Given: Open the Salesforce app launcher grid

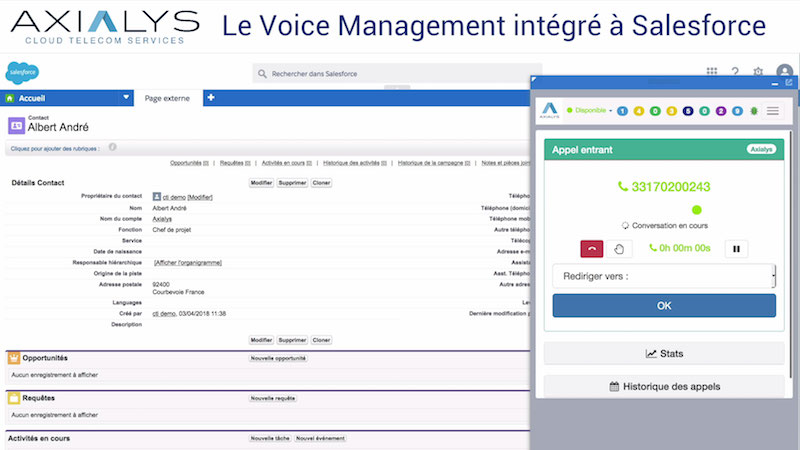Looking at the screenshot, I should (x=712, y=71).
